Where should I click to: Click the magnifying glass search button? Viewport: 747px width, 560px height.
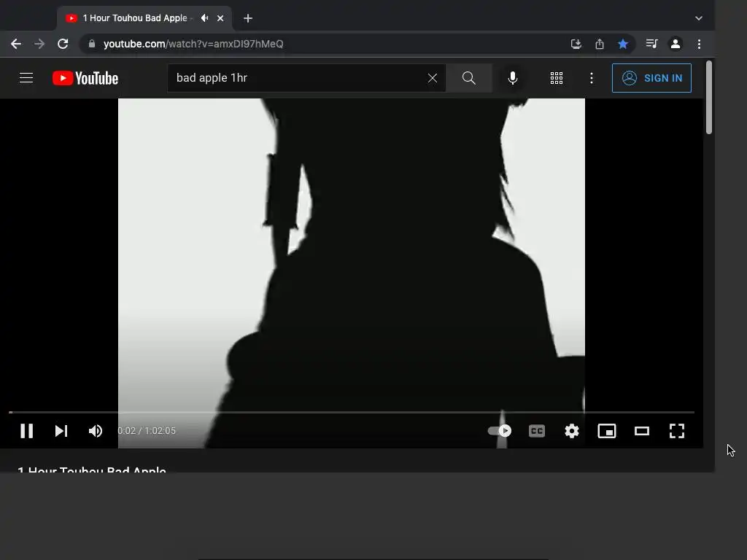point(469,78)
